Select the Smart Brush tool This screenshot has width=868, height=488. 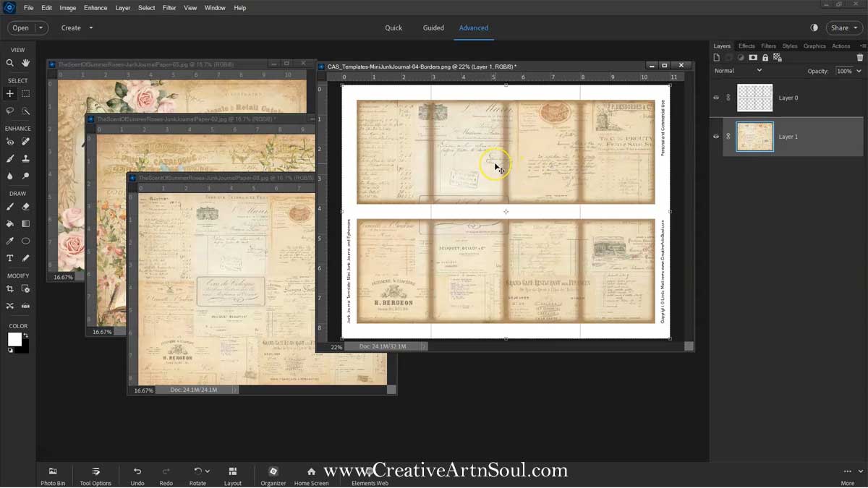10,158
